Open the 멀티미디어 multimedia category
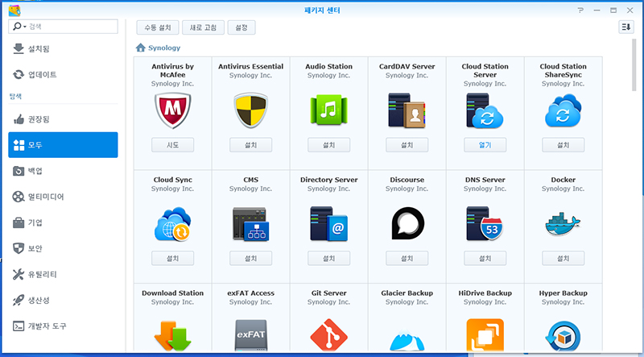 click(x=63, y=197)
